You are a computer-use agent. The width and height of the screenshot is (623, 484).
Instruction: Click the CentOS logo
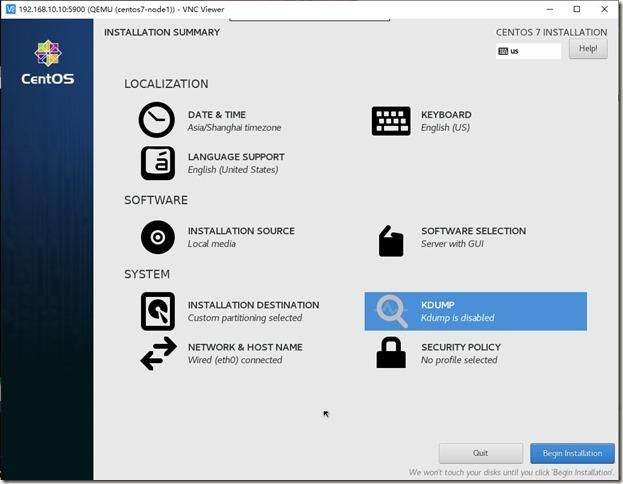[x=48, y=62]
